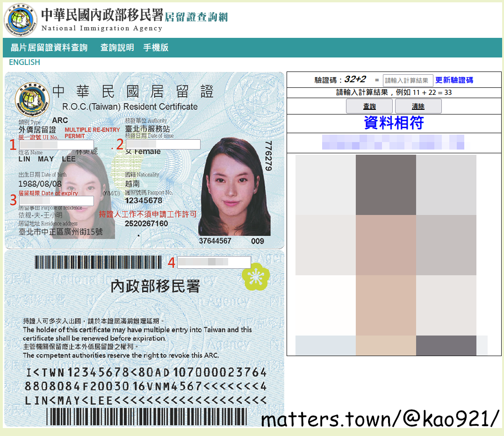This screenshot has width=504, height=436.
Task: Click the captcha answer input field
Action: [x=408, y=80]
